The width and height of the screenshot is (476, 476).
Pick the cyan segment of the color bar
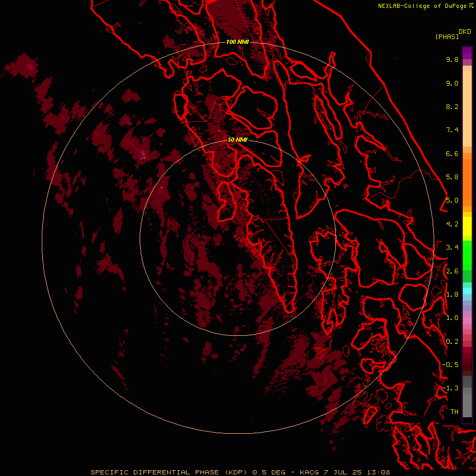click(467, 290)
